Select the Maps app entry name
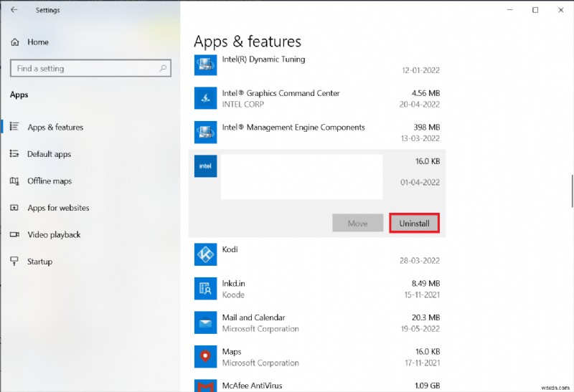This screenshot has height=392, width=574. [x=231, y=352]
